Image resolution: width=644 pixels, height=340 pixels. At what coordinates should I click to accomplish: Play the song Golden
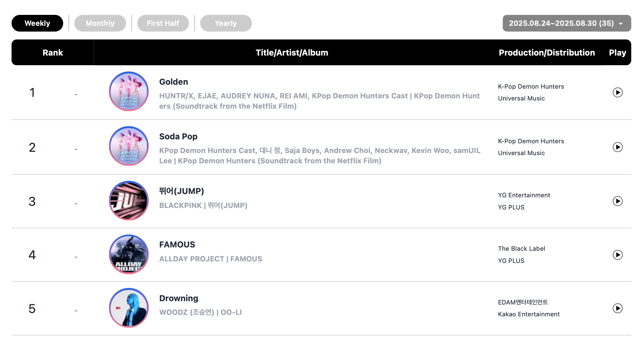[x=618, y=92]
